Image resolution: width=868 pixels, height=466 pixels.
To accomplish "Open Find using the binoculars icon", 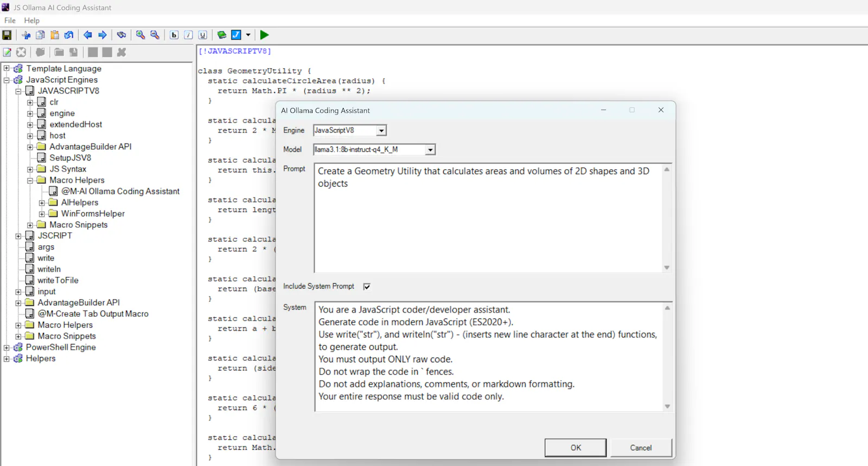I will [122, 35].
